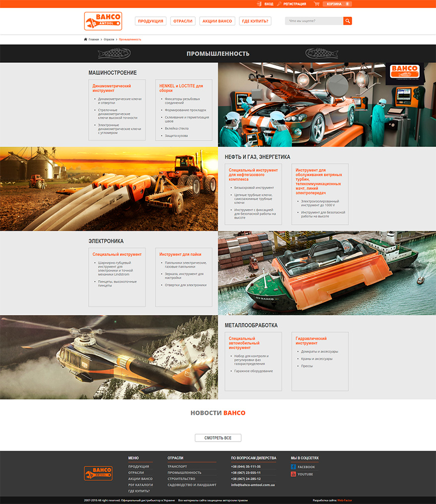This screenshot has height=504, width=436.
Task: Open Инструмент для обслуживания ветряных турбин
Action: (x=319, y=182)
